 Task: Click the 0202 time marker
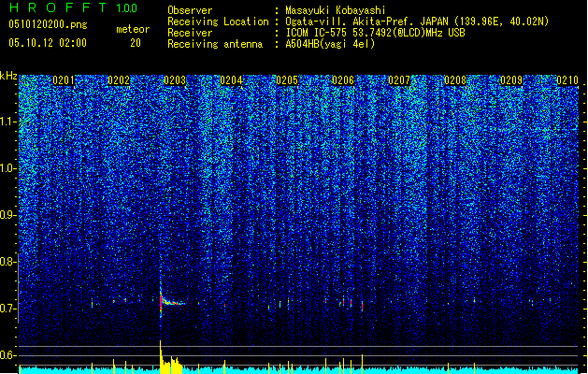tap(119, 80)
